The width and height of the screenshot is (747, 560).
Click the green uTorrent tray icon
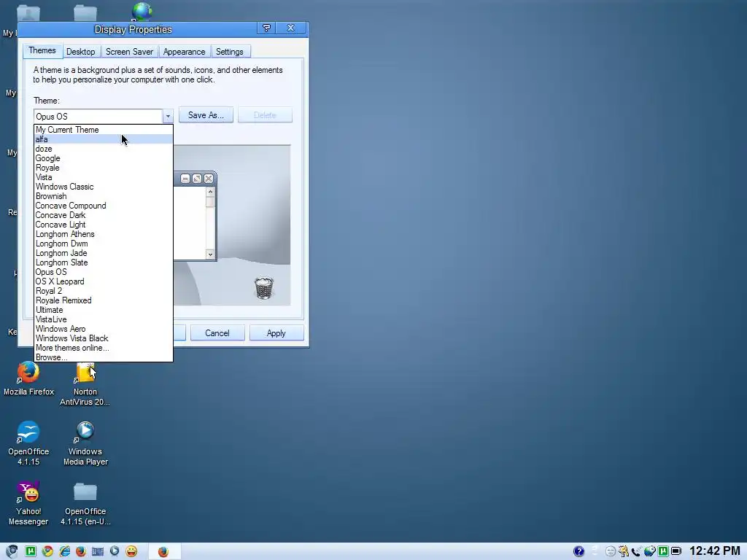tap(662, 551)
